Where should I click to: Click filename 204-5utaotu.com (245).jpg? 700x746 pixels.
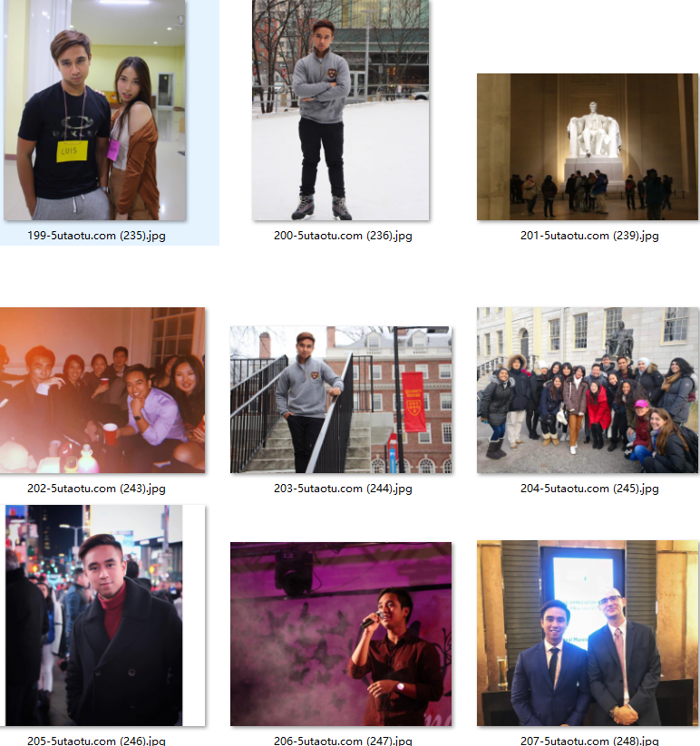[589, 489]
